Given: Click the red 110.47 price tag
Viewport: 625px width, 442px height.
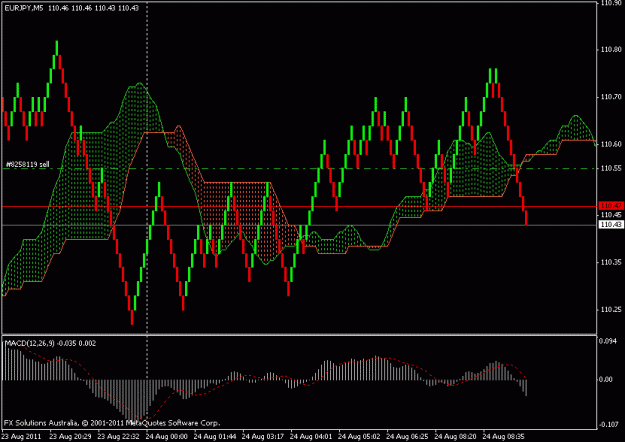Looking at the screenshot, I should [x=611, y=206].
